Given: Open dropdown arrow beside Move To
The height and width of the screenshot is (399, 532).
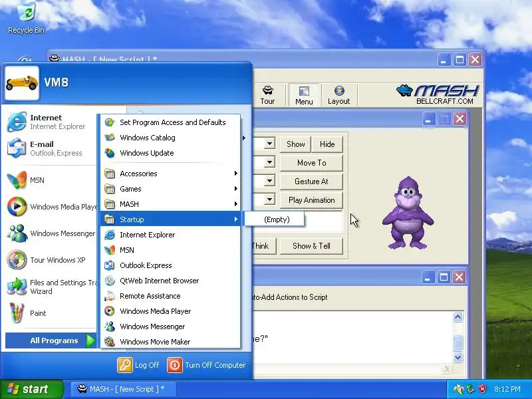Looking at the screenshot, I should pyautogui.click(x=269, y=162).
